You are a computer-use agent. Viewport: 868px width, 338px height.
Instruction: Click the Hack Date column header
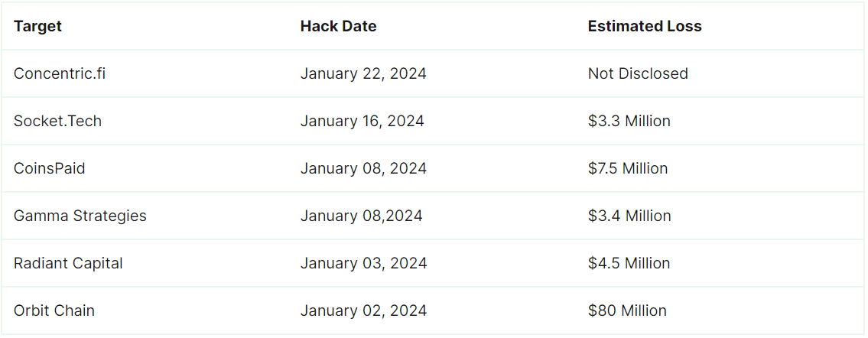click(338, 26)
